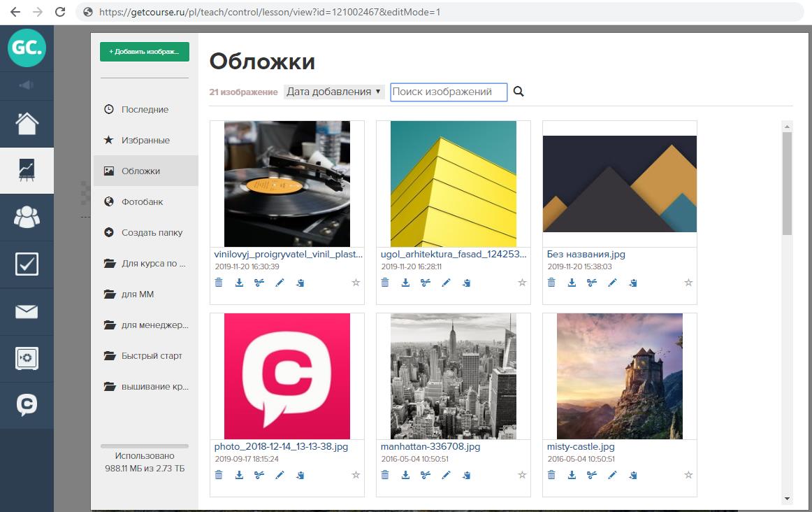Click clipboard icon under manhattan-336708.jpg
This screenshot has height=512, width=812.
(467, 475)
